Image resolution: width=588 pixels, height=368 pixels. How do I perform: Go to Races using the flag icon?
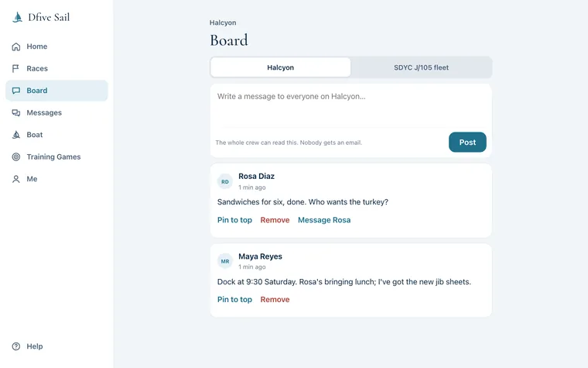tap(15, 68)
